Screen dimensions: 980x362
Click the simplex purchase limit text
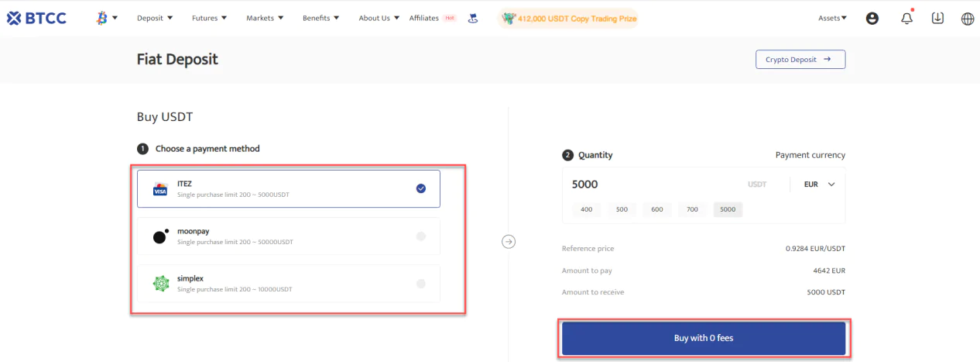point(235,289)
